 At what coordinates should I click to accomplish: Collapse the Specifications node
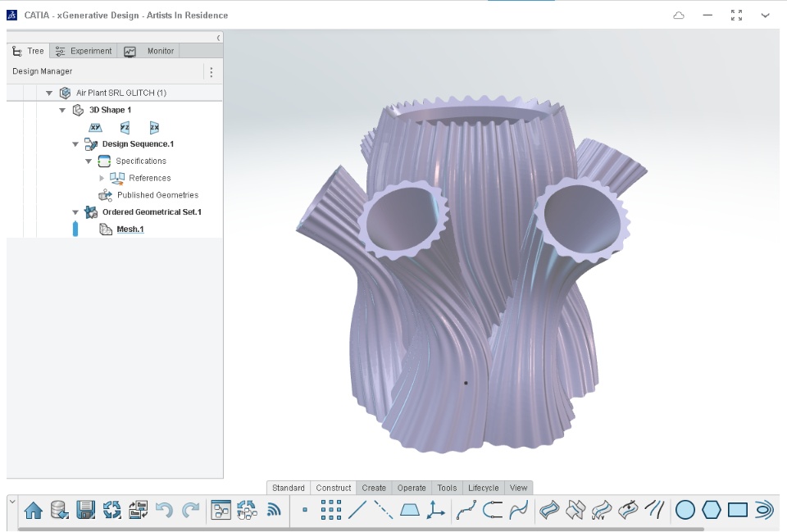coord(89,161)
